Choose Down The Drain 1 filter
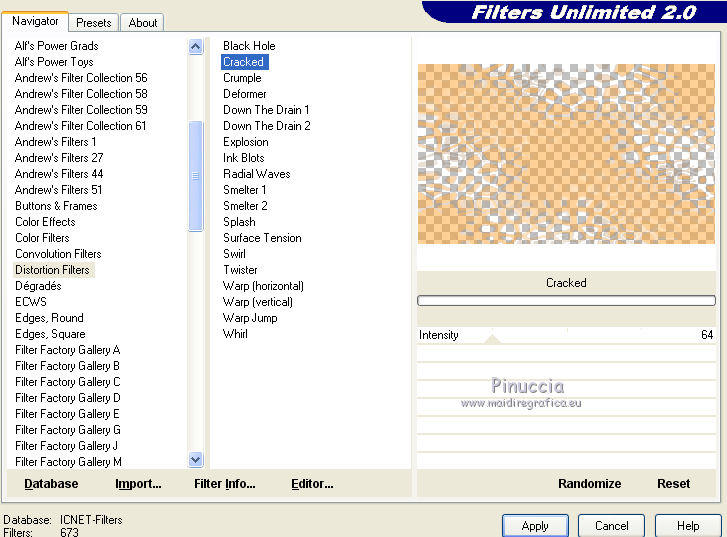The image size is (727, 537). 266,110
